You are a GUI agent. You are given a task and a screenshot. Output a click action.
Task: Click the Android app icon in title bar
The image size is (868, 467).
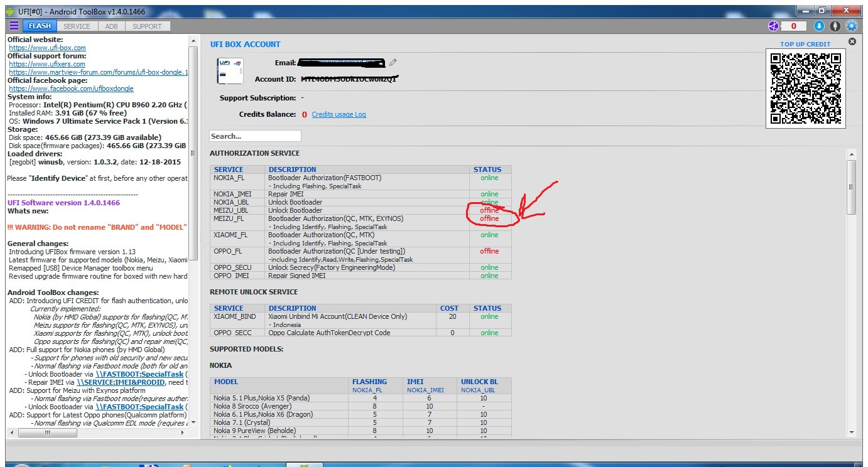point(10,11)
